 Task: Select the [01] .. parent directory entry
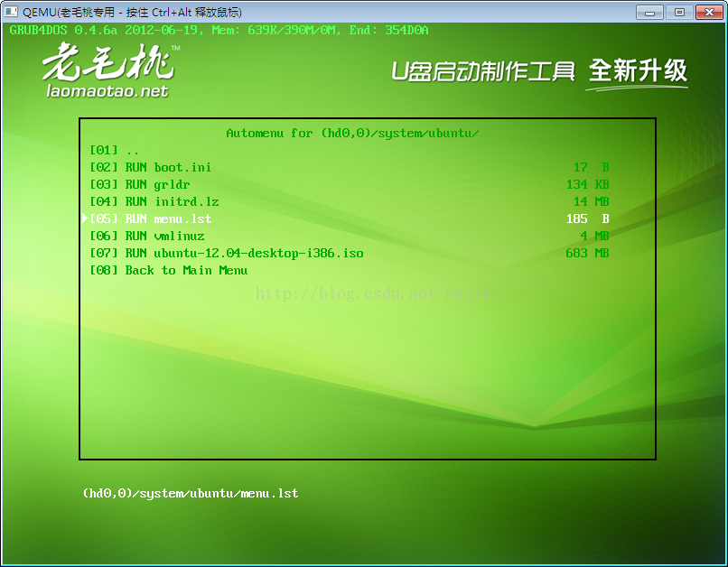point(114,151)
